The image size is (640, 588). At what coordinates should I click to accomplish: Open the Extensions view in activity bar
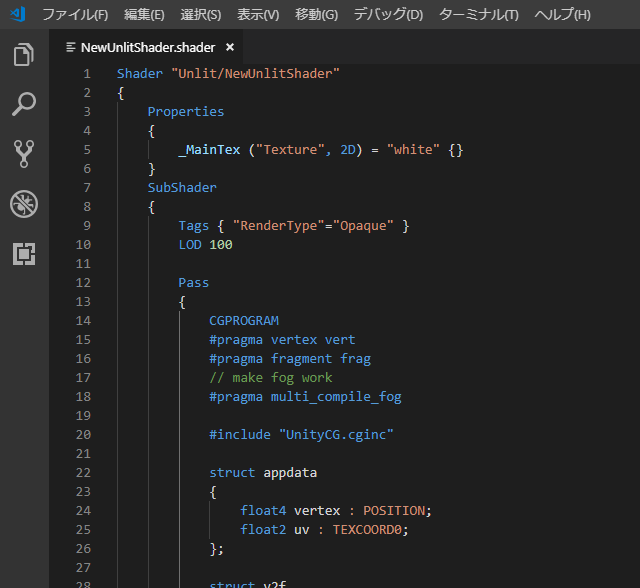click(x=24, y=254)
